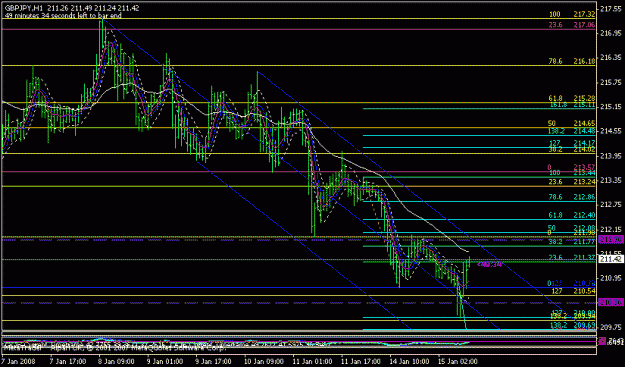
Task: Click the white current price tag 211.42
Action: click(x=611, y=259)
